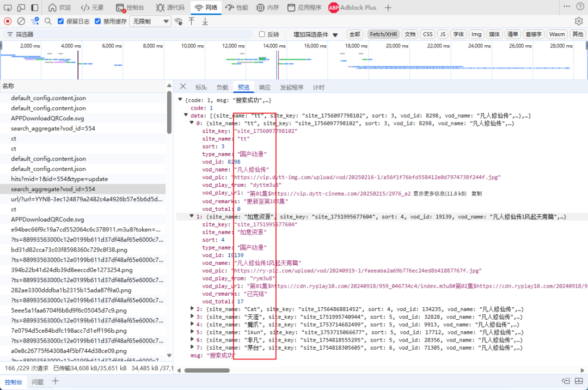The height and width of the screenshot is (390, 588).
Task: Open the 增加筛选条件 dropdown
Action: (316, 34)
